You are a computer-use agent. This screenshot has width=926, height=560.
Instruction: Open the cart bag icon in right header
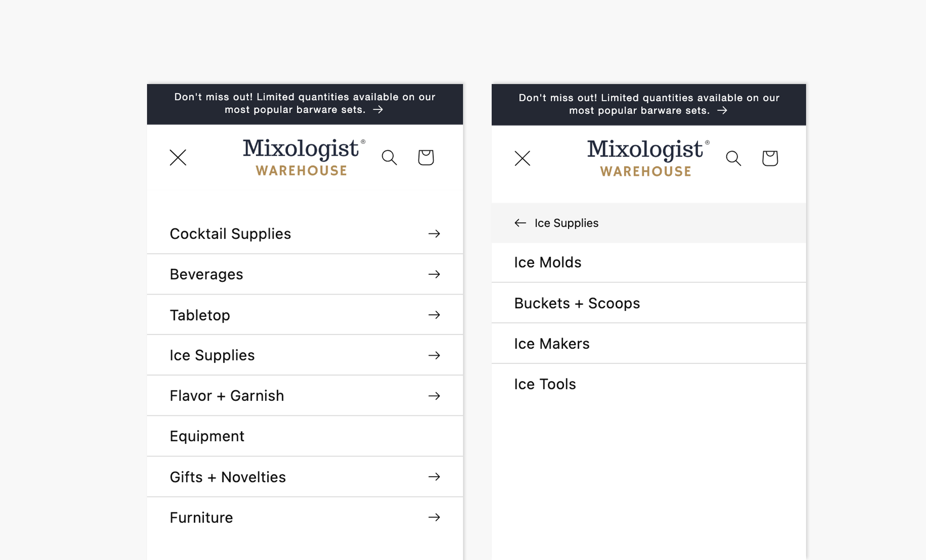point(770,158)
